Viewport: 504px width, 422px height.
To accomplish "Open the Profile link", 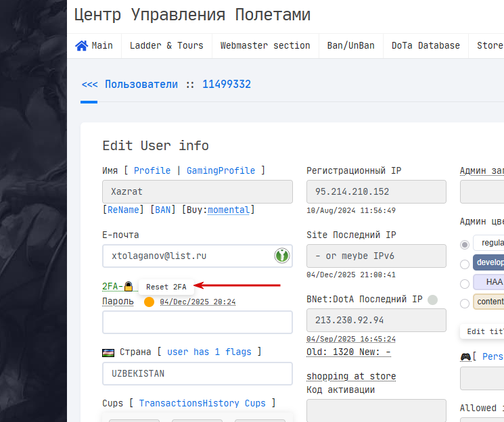I will tap(152, 170).
